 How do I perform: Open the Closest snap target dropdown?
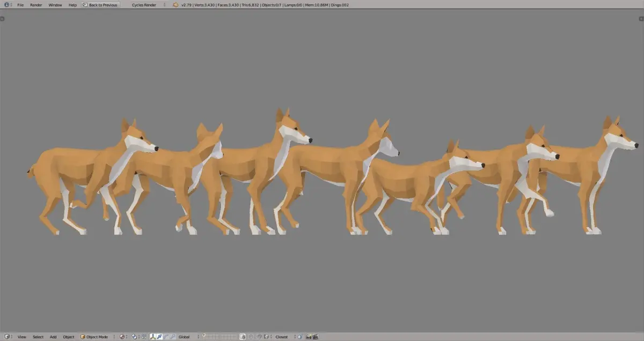coord(285,337)
